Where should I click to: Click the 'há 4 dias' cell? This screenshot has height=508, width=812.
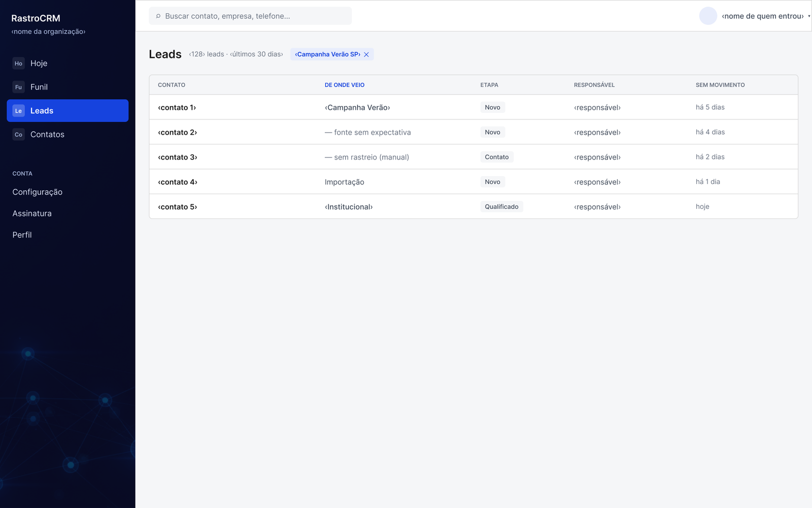(710, 132)
